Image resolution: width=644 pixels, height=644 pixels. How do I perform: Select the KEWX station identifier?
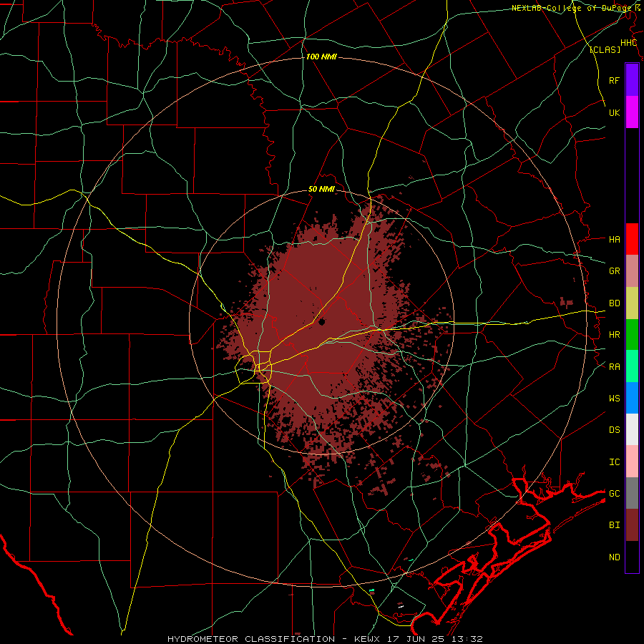click(367, 639)
